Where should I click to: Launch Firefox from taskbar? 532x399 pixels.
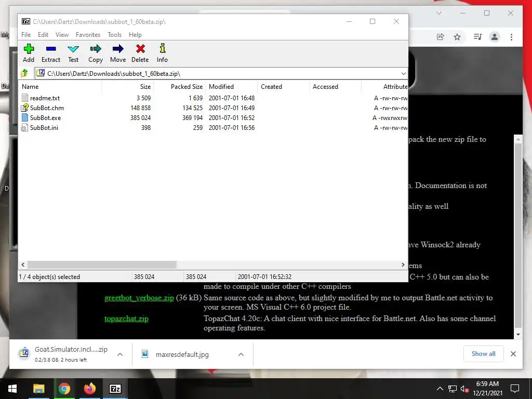click(89, 389)
